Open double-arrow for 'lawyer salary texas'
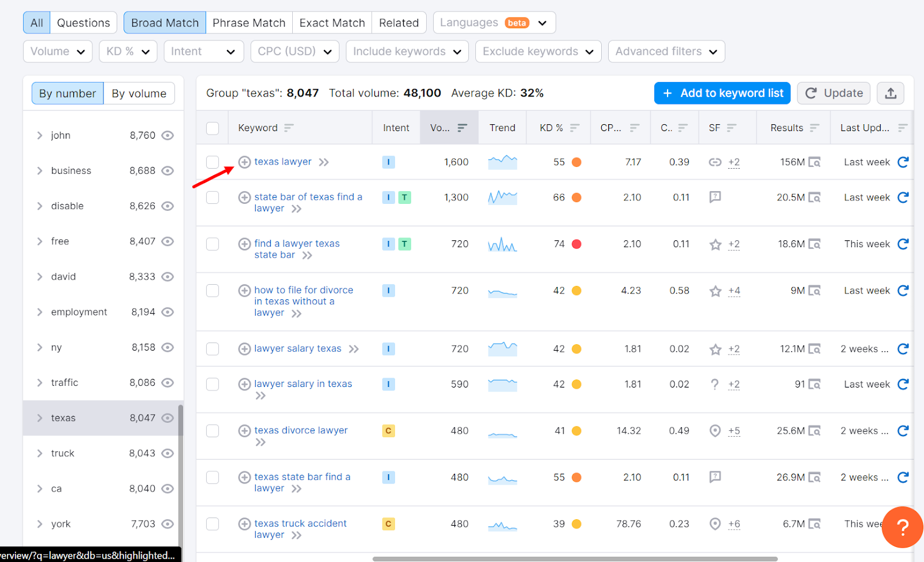The width and height of the screenshot is (924, 562). coord(354,349)
